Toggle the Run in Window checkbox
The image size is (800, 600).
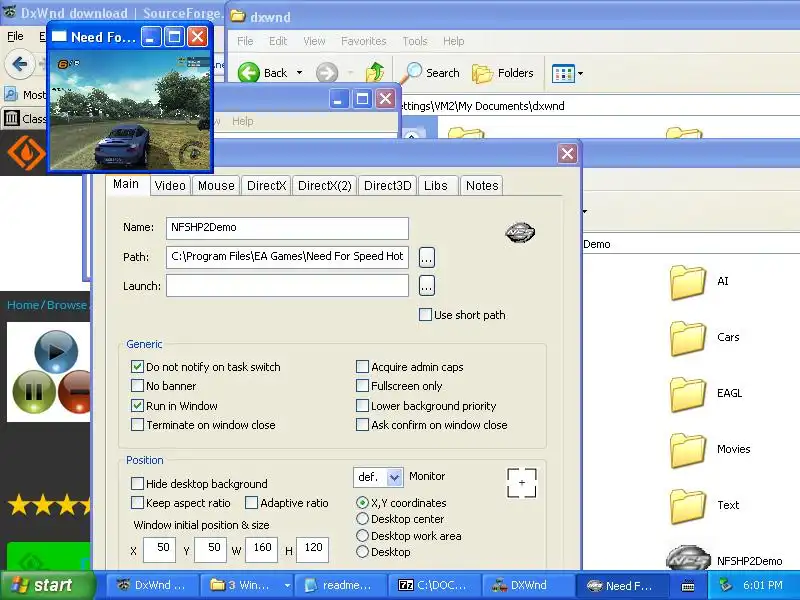point(137,406)
